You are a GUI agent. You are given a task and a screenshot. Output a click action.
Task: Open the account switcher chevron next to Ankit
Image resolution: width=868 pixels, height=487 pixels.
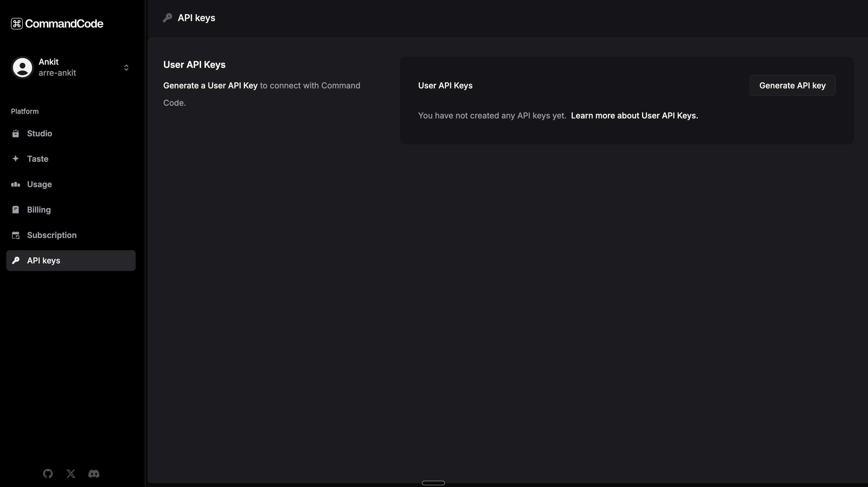pos(126,67)
